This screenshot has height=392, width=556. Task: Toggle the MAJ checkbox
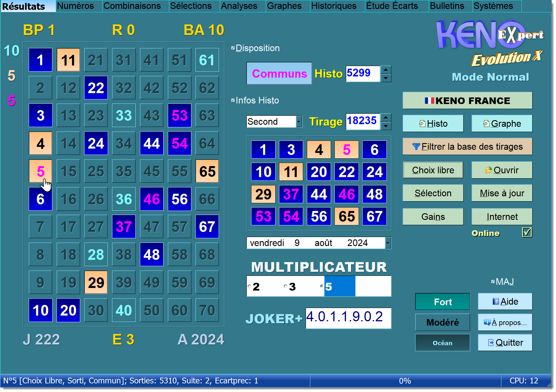pos(493,282)
